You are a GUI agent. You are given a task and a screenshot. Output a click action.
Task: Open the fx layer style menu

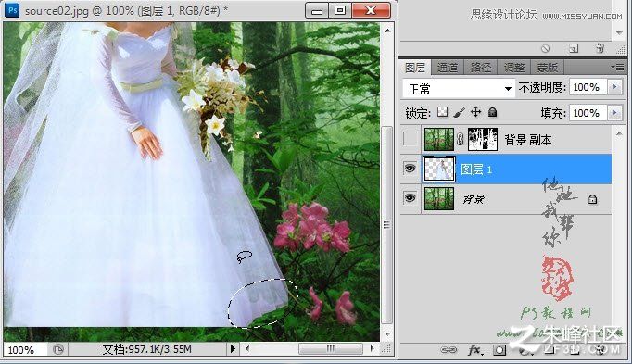point(474,350)
